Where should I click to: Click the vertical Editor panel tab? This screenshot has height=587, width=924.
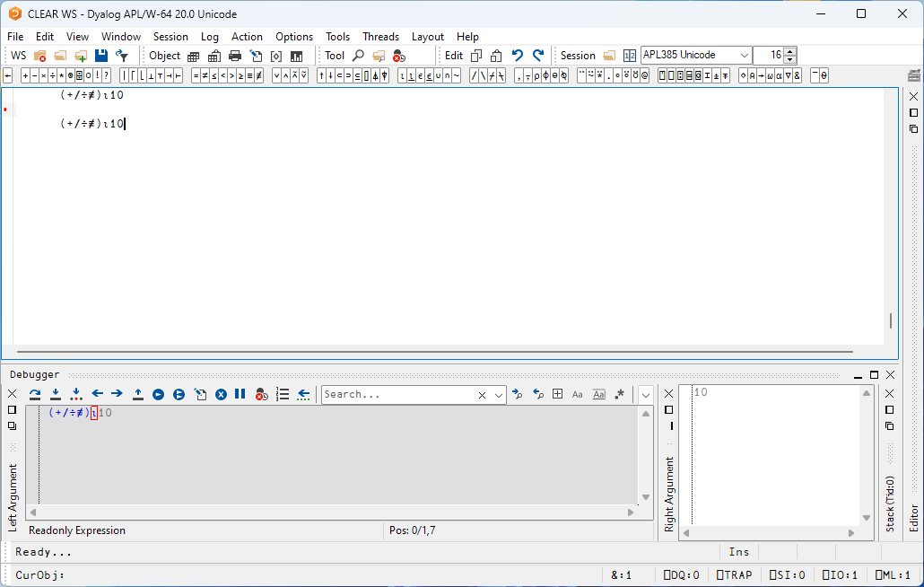[x=914, y=518]
